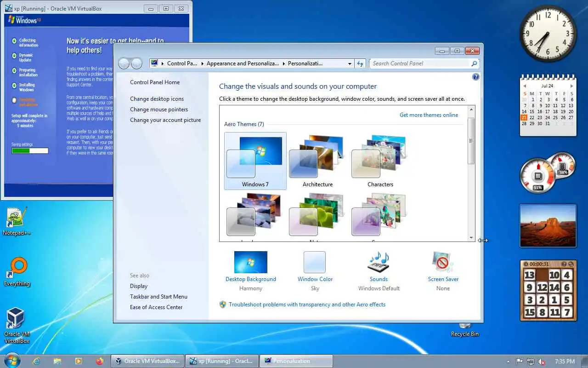Open Windows Media Player taskbar icon
The height and width of the screenshot is (368, 588).
coord(79,361)
